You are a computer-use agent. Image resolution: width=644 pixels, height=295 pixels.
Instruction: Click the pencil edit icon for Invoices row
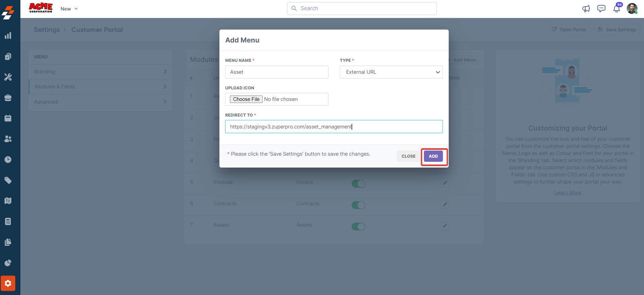click(445, 183)
